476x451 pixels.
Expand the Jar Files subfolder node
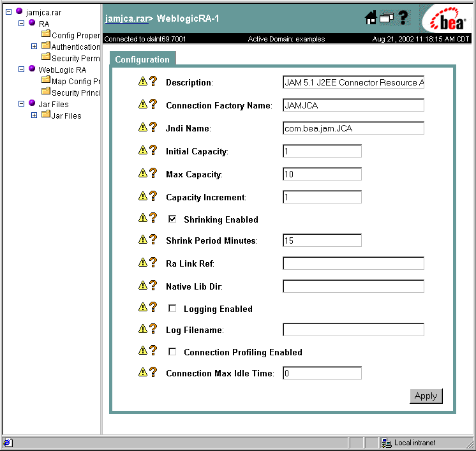coord(34,115)
